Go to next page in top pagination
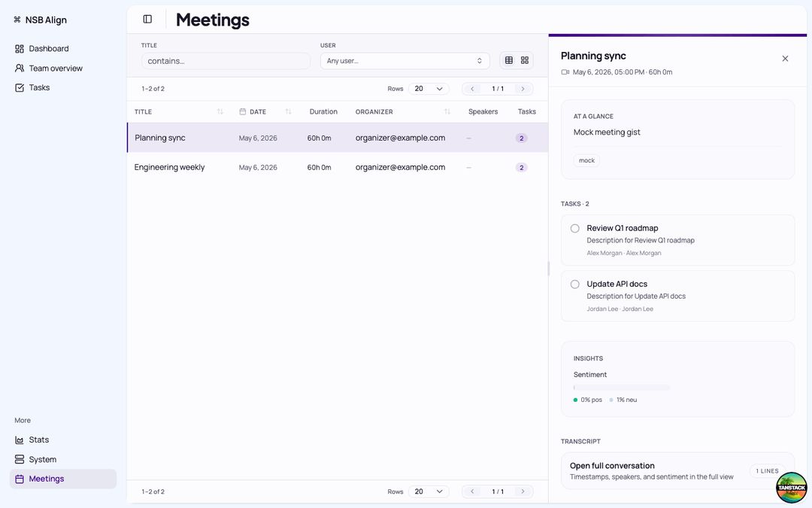 click(x=523, y=89)
